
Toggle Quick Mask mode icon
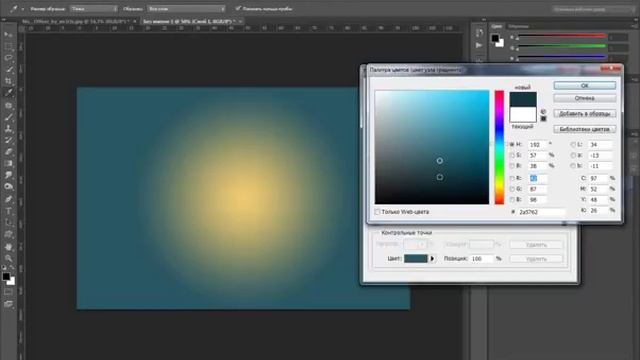(x=8, y=292)
